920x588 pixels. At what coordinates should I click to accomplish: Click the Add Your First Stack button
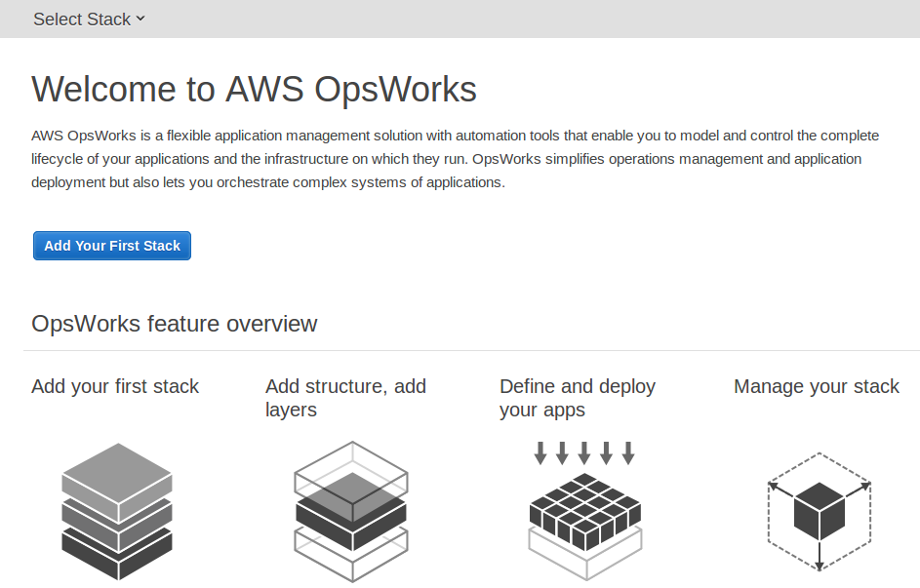[112, 246]
